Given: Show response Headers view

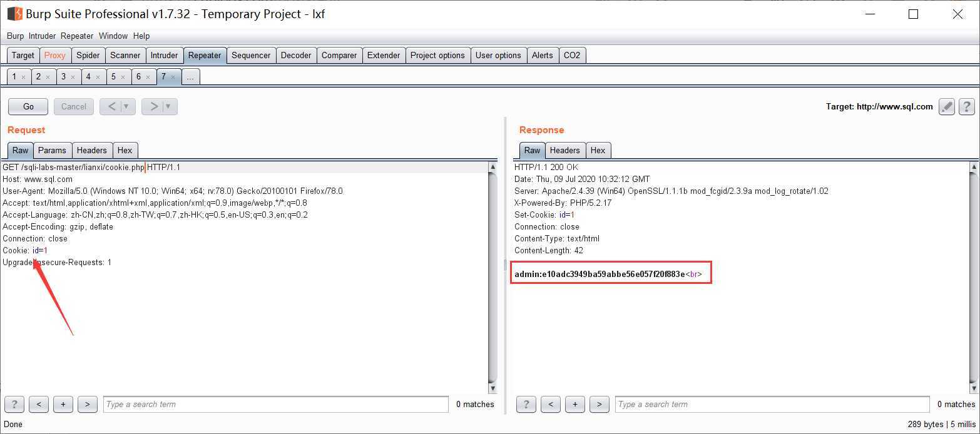Looking at the screenshot, I should click(x=565, y=150).
